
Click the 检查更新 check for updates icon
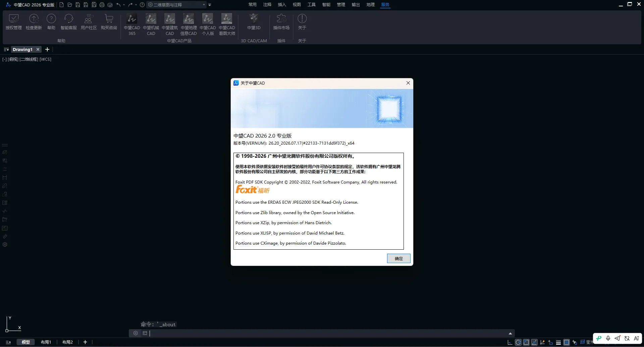pyautogui.click(x=34, y=22)
